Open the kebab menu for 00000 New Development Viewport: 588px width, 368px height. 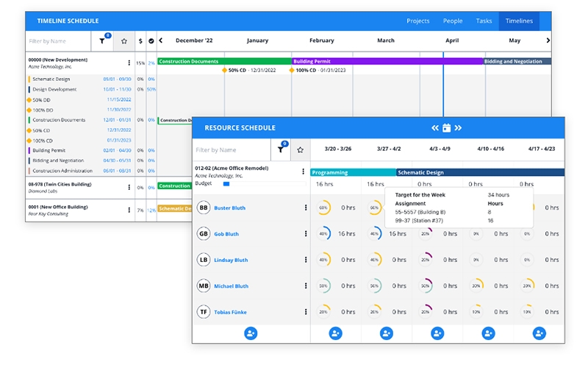tap(129, 63)
